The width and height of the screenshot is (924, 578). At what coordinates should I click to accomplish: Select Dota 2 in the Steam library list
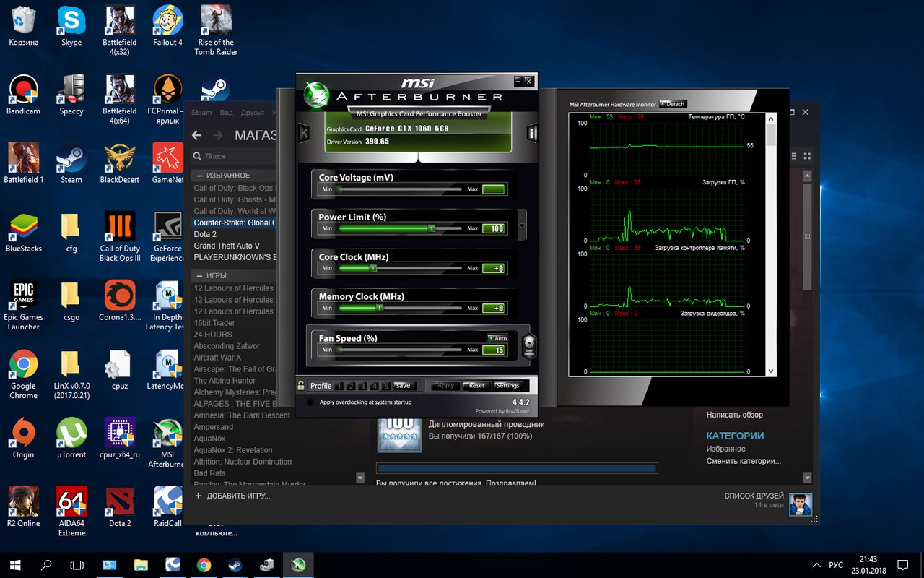[205, 234]
